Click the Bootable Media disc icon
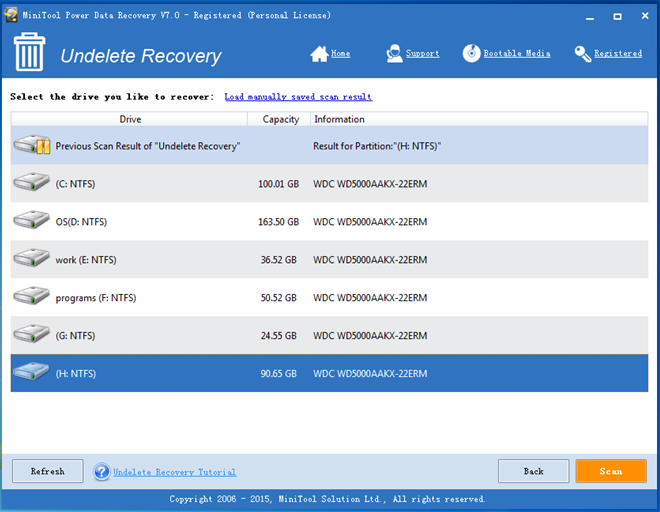Viewport: 660px width, 512px height. coord(471,53)
